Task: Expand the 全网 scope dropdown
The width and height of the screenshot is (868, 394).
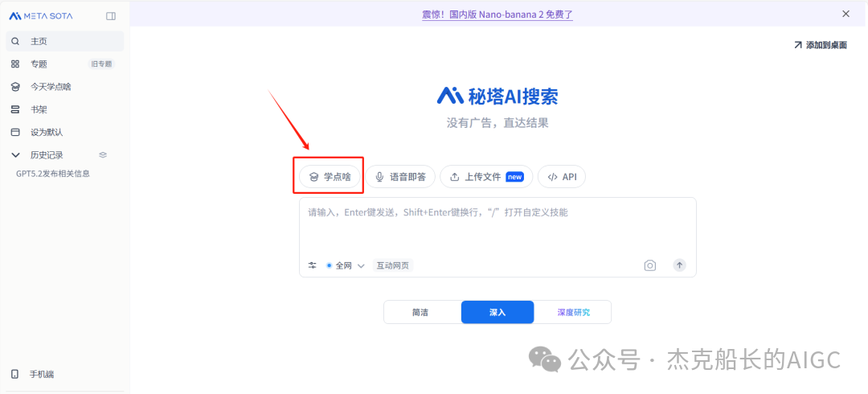Action: pos(346,265)
